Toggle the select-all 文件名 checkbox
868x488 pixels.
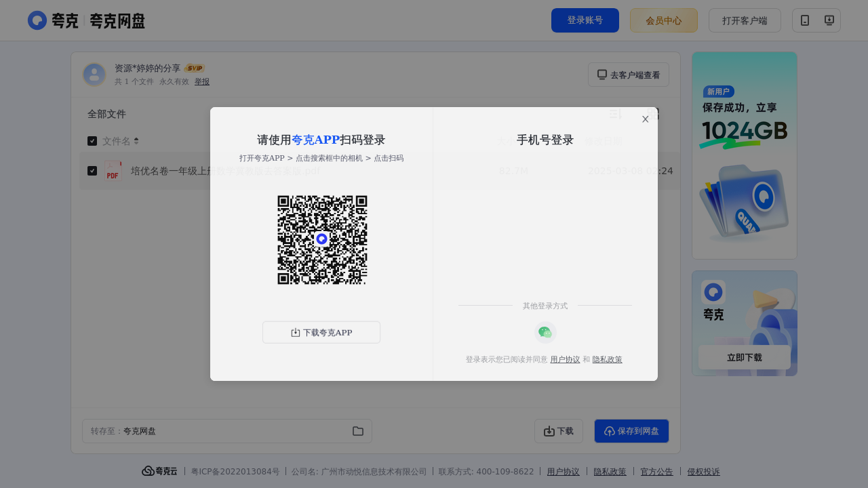coord(92,141)
